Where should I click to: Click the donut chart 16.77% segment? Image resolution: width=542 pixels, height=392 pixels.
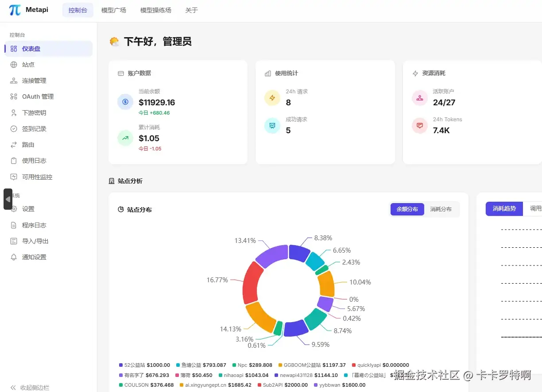[249, 283]
